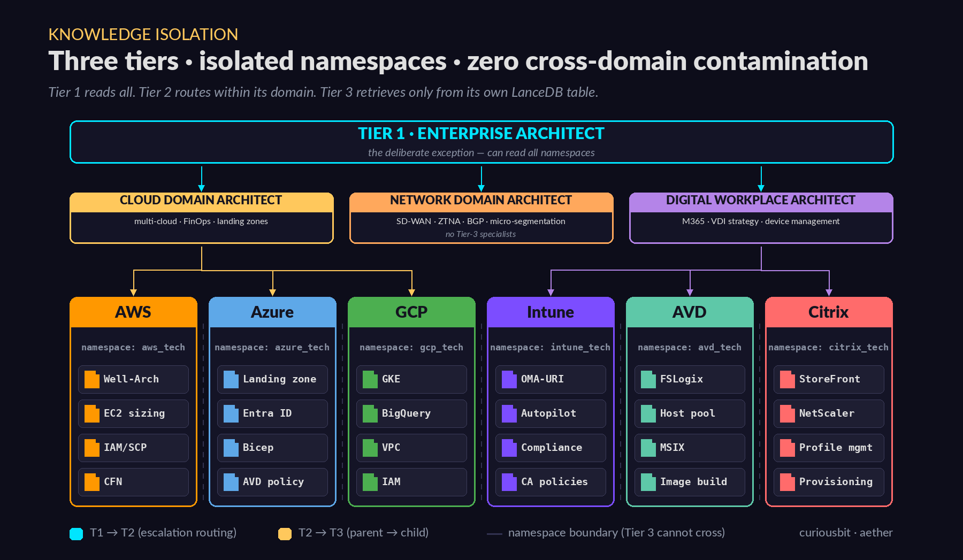Click the document icon beside CFN

pyautogui.click(x=92, y=482)
